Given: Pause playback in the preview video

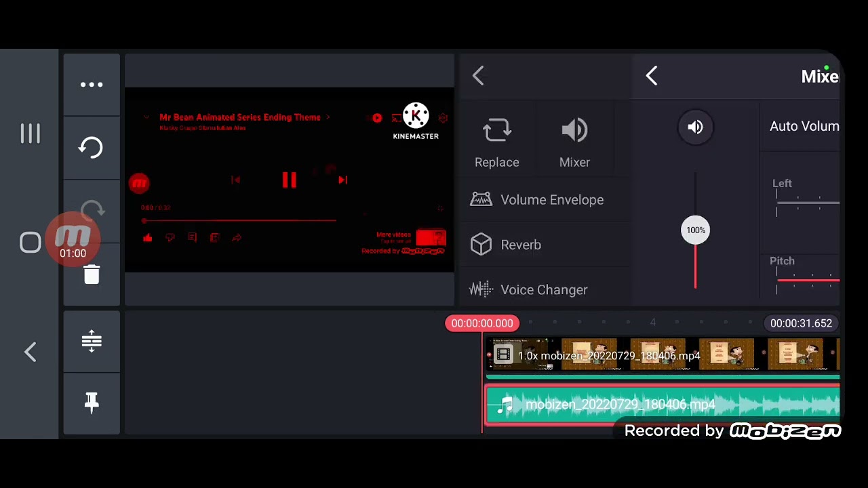Looking at the screenshot, I should pyautogui.click(x=289, y=180).
